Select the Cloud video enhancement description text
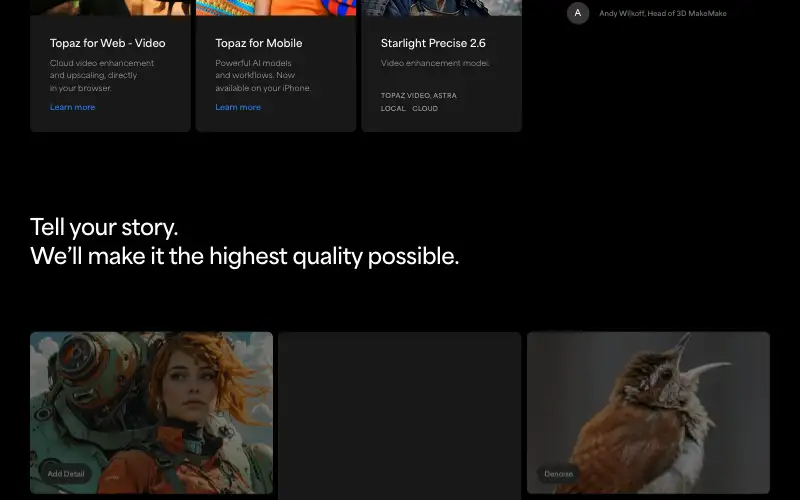800x500 pixels. [102, 76]
